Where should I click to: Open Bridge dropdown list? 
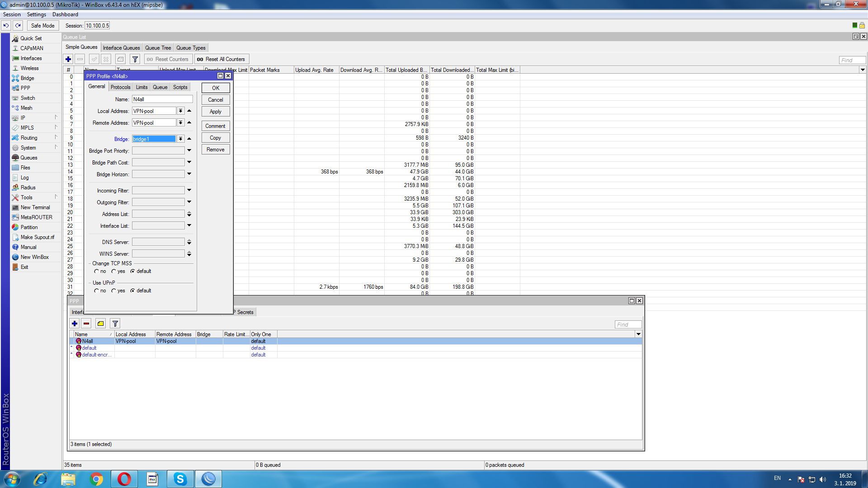click(180, 139)
